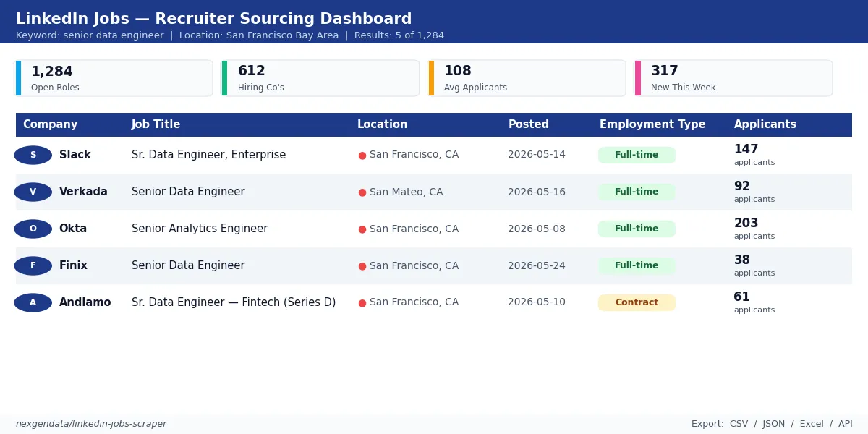Select the Slack company name

coord(75,156)
